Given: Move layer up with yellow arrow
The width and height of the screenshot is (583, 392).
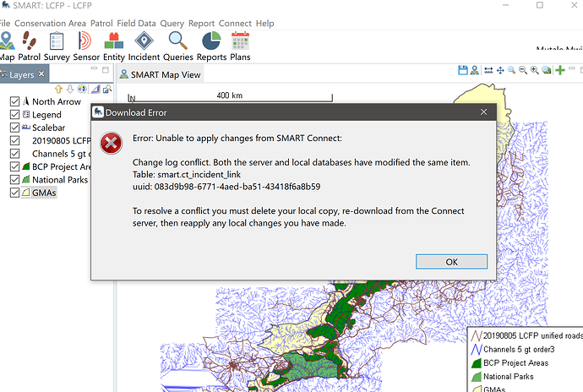Looking at the screenshot, I should [58, 89].
